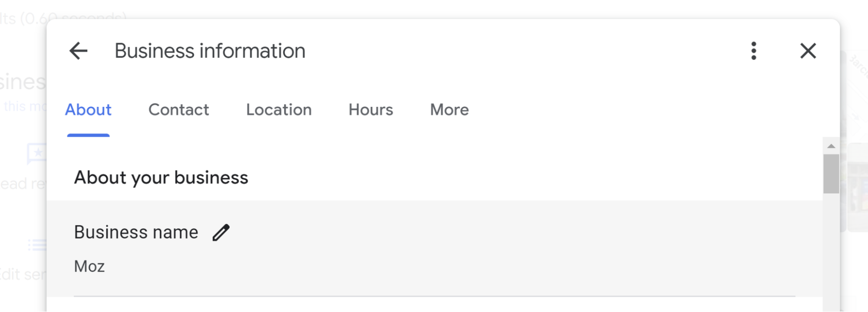The image size is (868, 312).
Task: Go to the Hours tab
Action: pos(371,110)
